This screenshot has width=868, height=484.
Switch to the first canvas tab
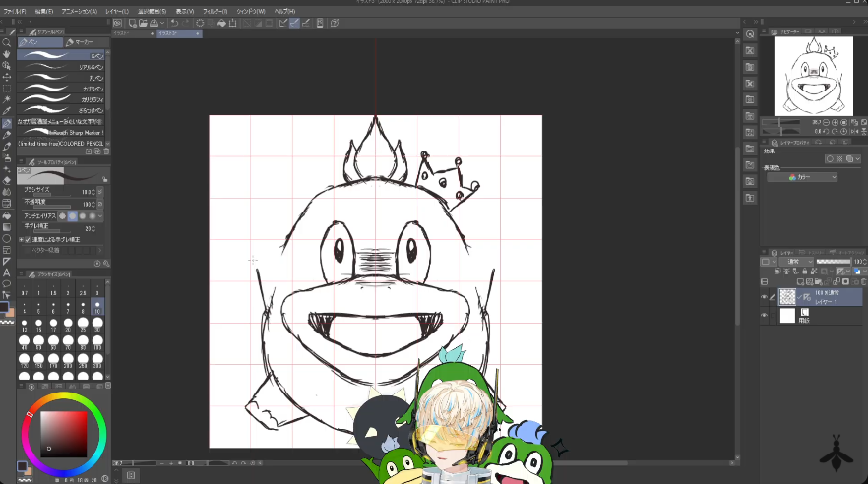134,33
